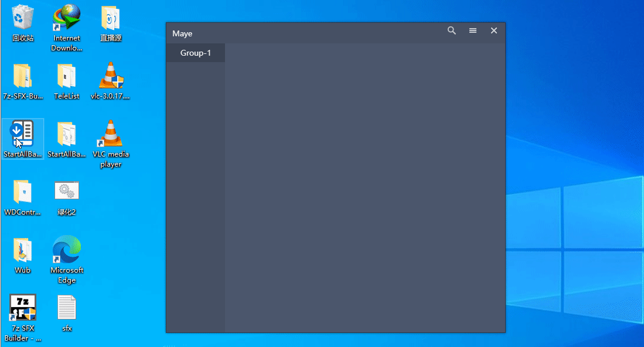Select the sfx text file icon
This screenshot has height=347, width=644.
click(x=67, y=314)
